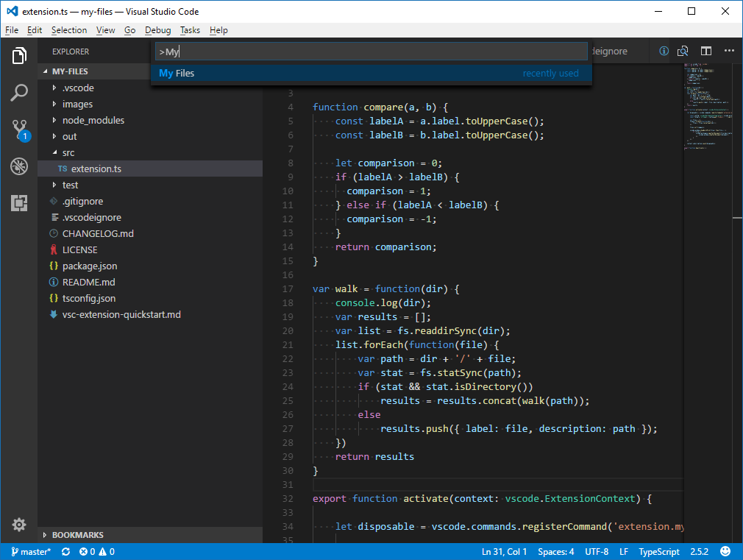This screenshot has height=560, width=743.
Task: Click the 2.5.2 TypeScript version
Action: coord(699,551)
